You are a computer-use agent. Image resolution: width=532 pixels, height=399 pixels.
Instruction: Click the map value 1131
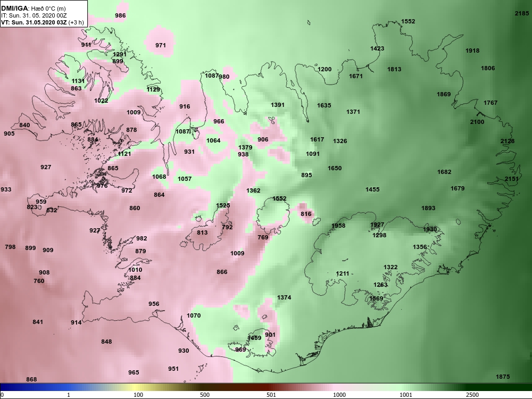tap(78, 81)
